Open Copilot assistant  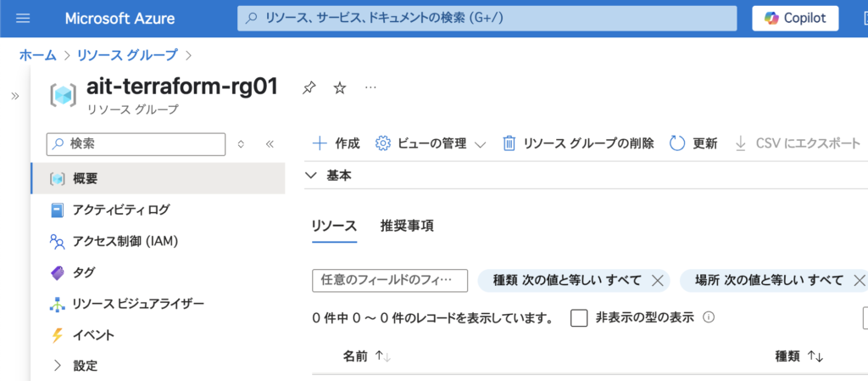[795, 19]
